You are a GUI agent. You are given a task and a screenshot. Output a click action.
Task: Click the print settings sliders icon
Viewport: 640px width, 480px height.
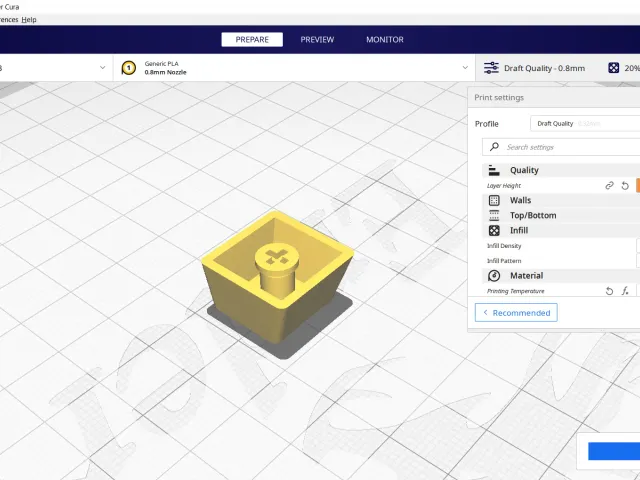coord(491,68)
